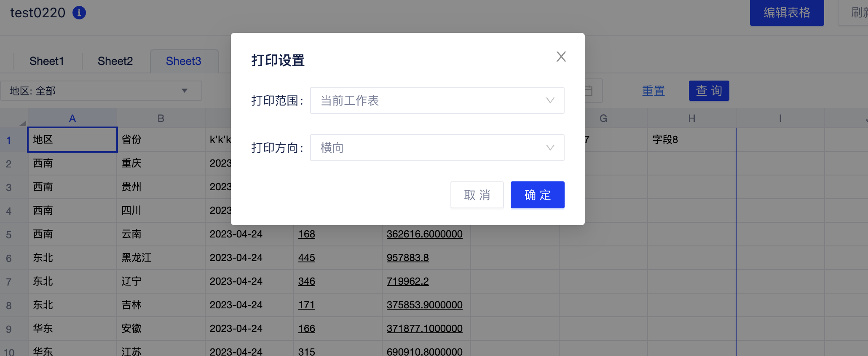
Task: Click the 确定 button
Action: pyautogui.click(x=537, y=195)
